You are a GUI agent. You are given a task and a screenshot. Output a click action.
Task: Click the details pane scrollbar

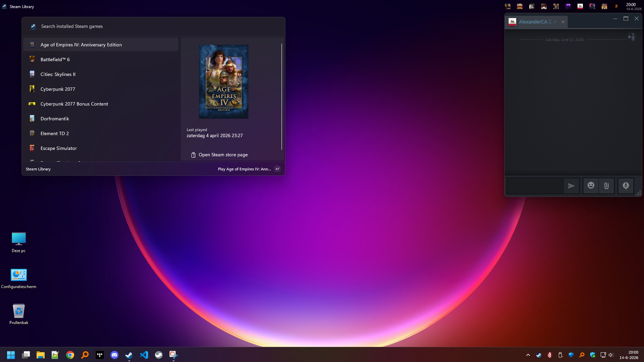(x=282, y=97)
